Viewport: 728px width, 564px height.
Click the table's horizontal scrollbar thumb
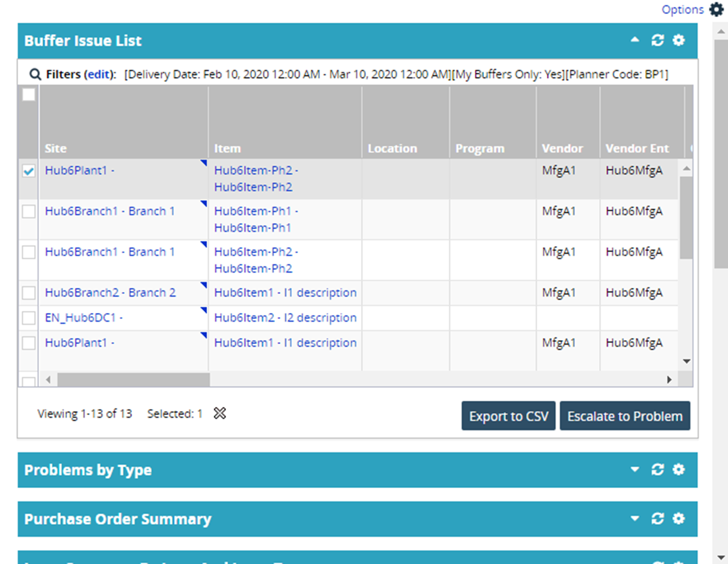pos(134,380)
